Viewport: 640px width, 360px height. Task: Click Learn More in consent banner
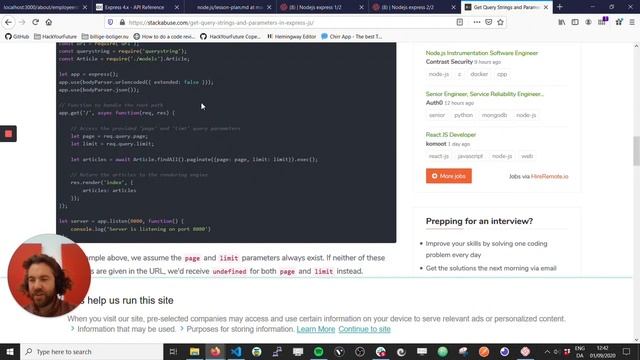316,329
